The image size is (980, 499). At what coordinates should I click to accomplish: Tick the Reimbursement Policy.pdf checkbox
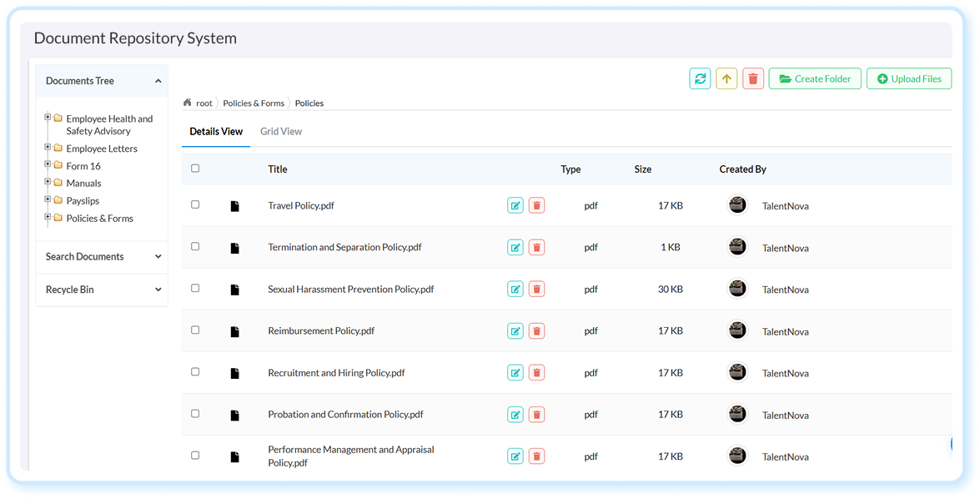pos(195,330)
